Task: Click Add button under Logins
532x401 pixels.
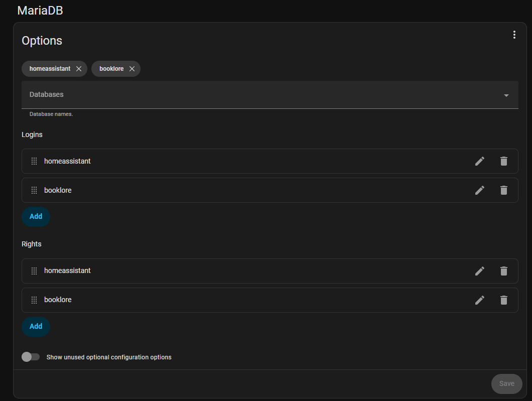Action: (x=36, y=216)
